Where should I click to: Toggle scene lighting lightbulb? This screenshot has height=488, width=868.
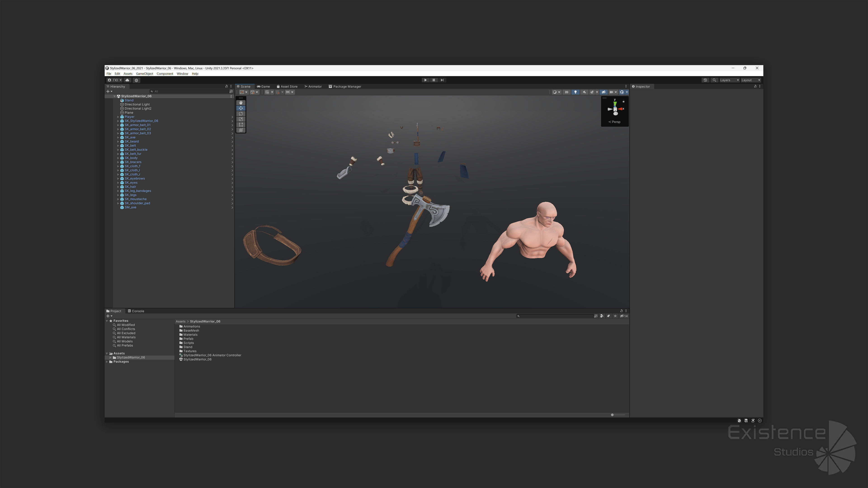pos(575,92)
